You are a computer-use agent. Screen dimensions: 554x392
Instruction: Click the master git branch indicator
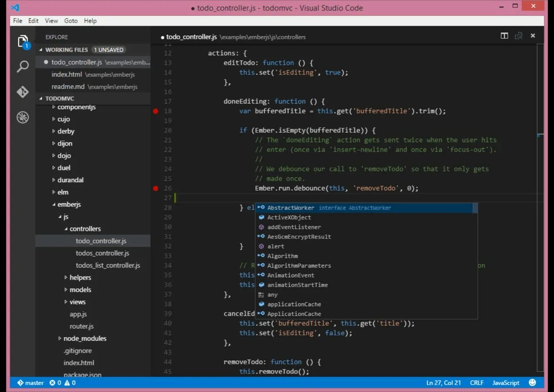[x=30, y=383]
